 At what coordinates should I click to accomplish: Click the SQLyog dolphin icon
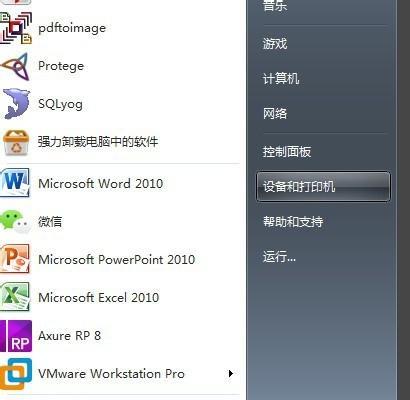(16, 104)
